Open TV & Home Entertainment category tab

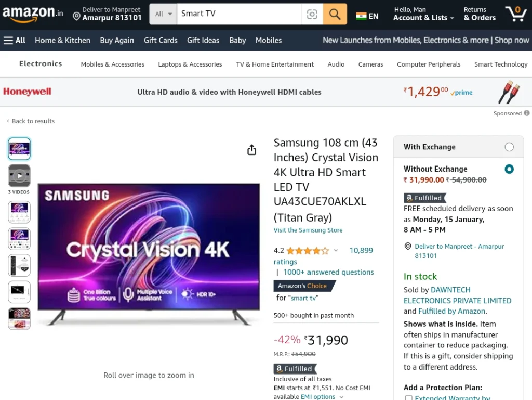[275, 64]
